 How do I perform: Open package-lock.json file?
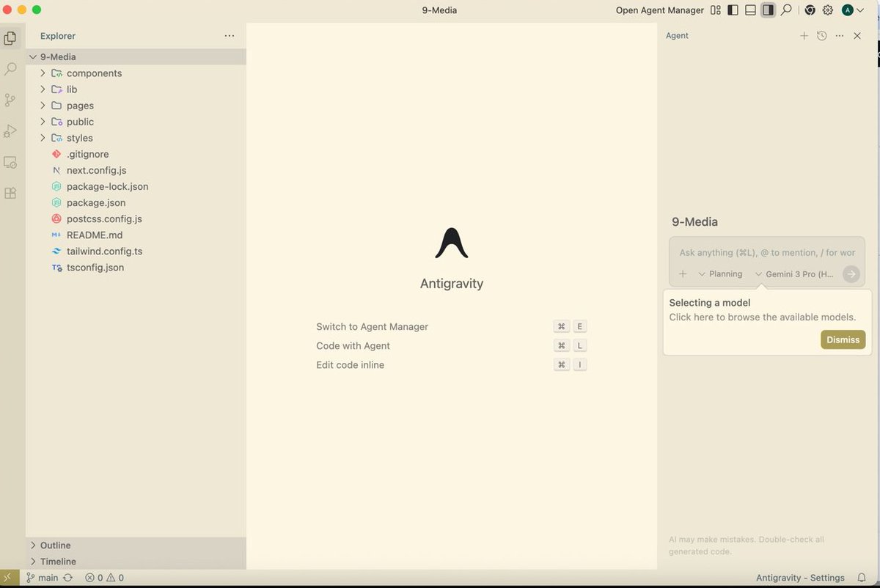[x=136, y=186]
